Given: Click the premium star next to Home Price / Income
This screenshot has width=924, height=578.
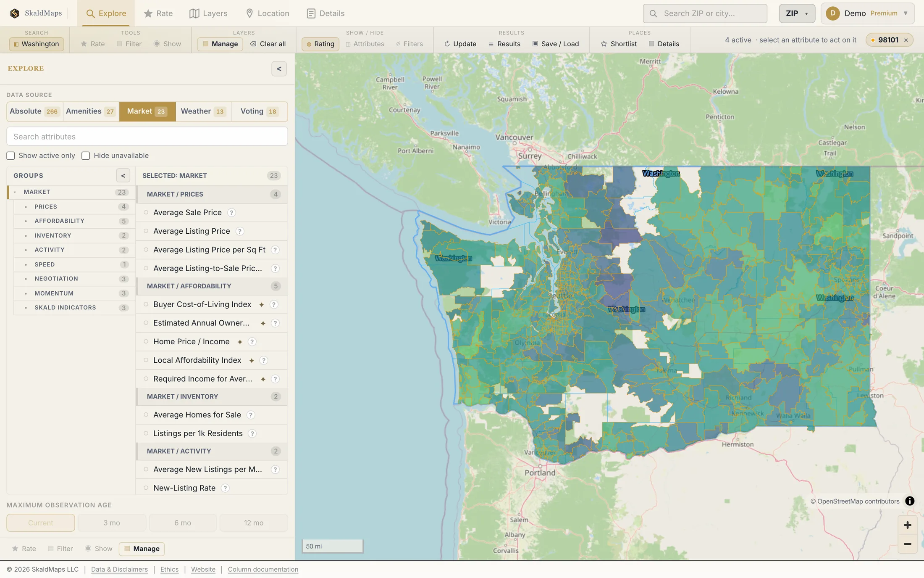Looking at the screenshot, I should click(x=240, y=342).
